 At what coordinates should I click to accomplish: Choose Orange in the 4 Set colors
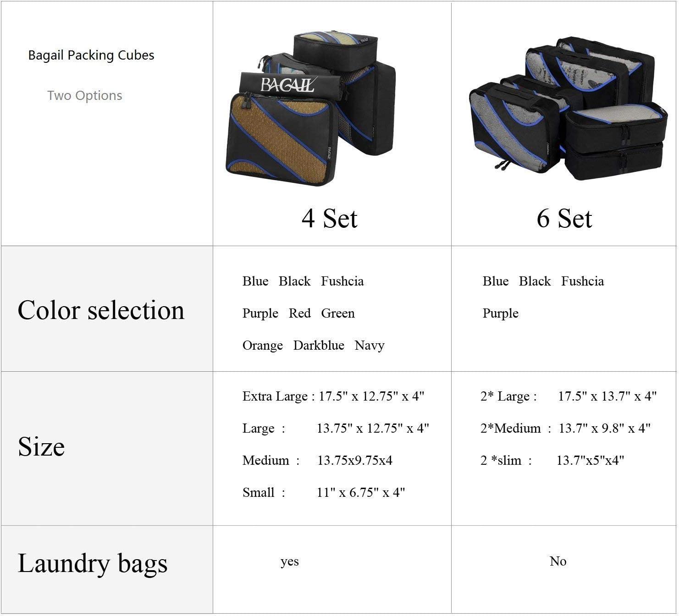(x=262, y=345)
